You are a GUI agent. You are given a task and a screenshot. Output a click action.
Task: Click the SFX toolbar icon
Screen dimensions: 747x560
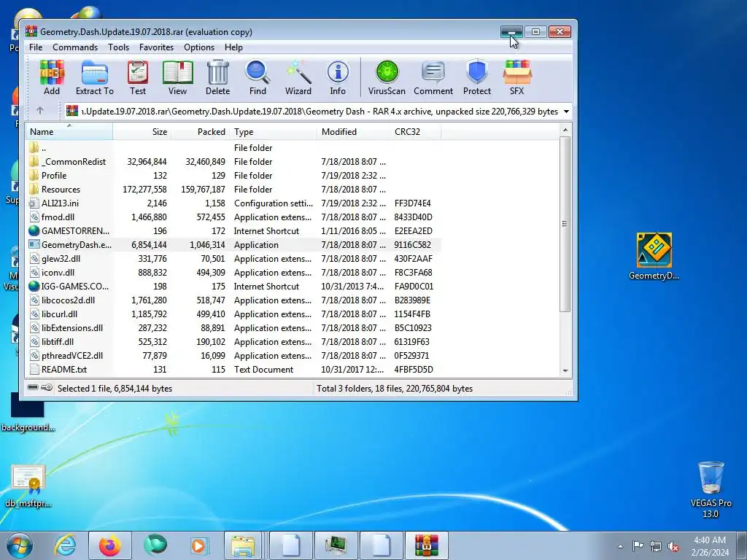[517, 77]
